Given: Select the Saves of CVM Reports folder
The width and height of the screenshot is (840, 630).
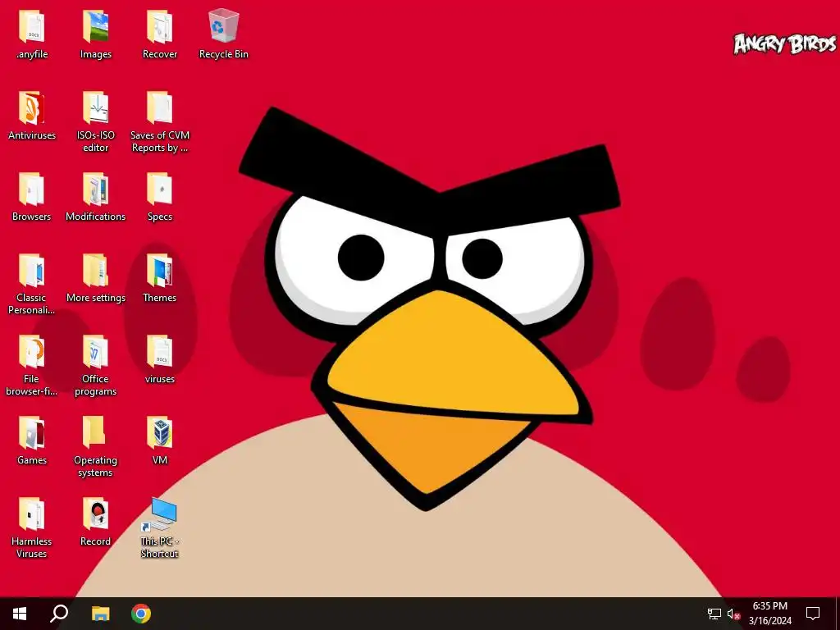Looking at the screenshot, I should [160, 107].
